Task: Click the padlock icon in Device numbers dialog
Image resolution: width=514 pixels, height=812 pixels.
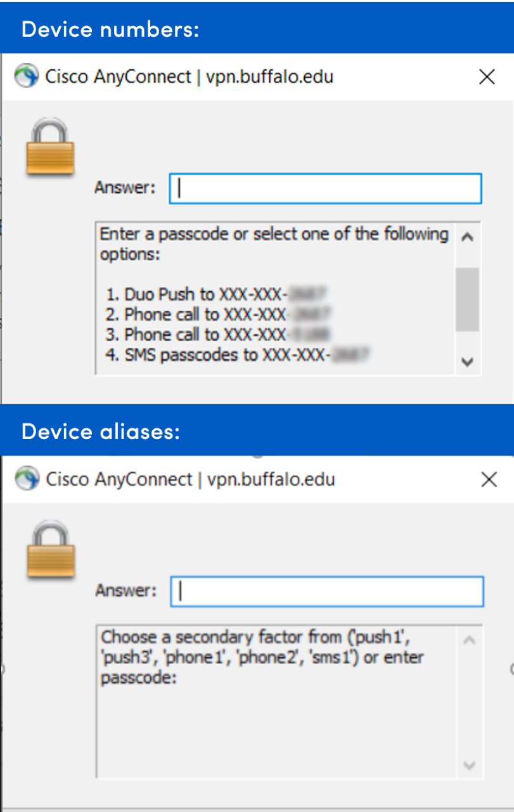Action: 50,148
